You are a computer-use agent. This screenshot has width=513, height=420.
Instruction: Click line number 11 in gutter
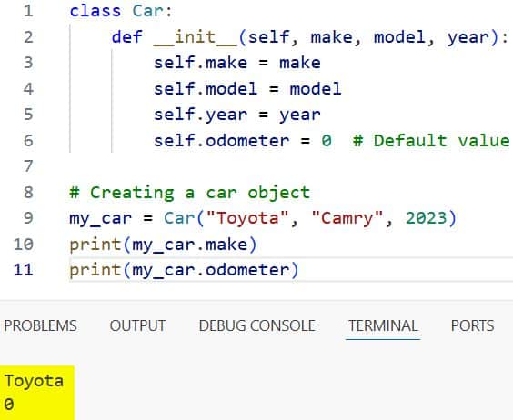(24, 270)
